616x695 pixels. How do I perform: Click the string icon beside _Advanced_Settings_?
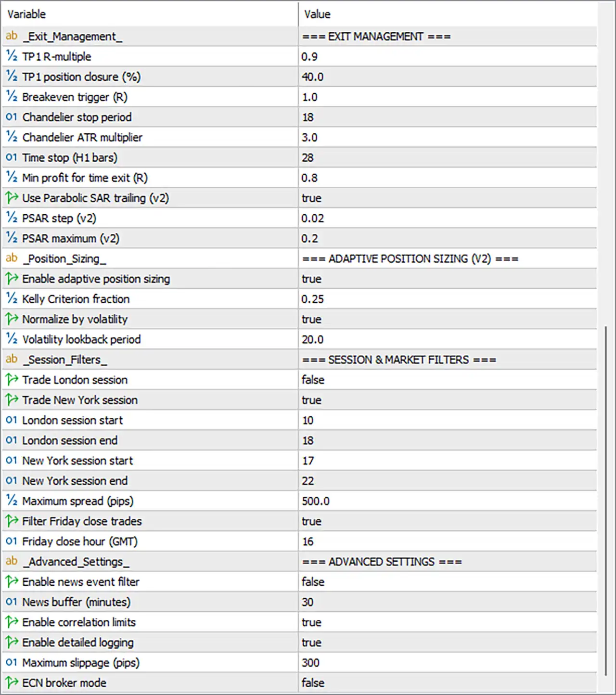12,562
